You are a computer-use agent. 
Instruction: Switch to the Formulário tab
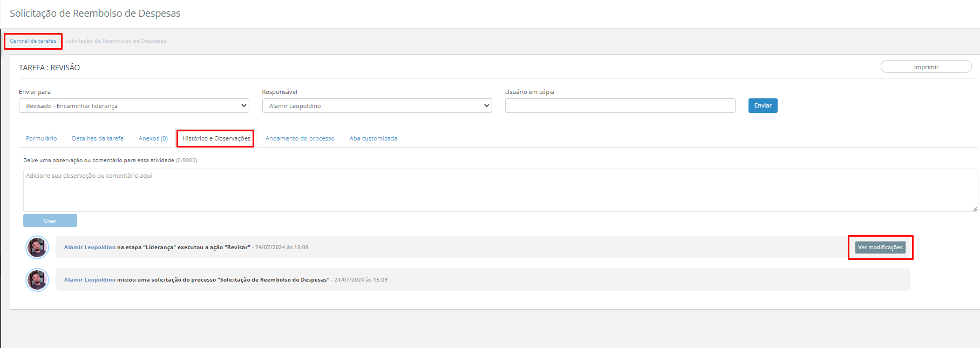(42, 139)
